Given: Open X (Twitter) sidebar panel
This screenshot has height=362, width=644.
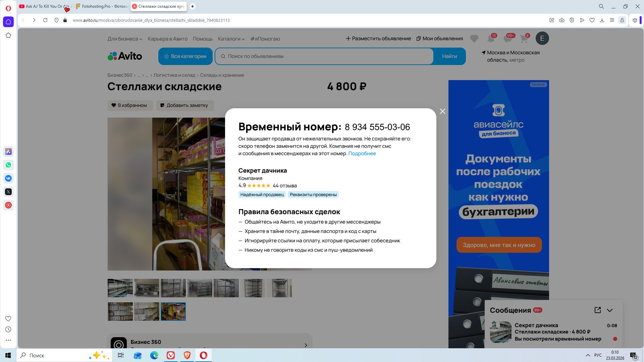Looking at the screenshot, I should [8, 192].
